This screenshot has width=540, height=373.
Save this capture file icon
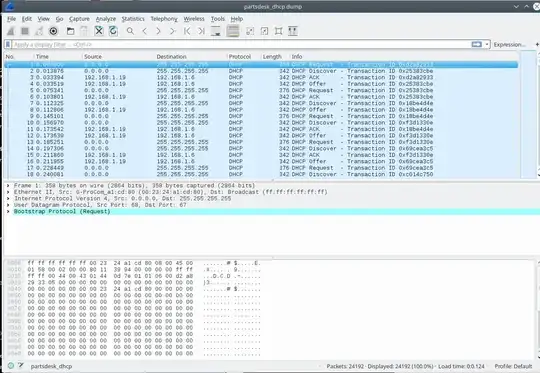point(84,31)
